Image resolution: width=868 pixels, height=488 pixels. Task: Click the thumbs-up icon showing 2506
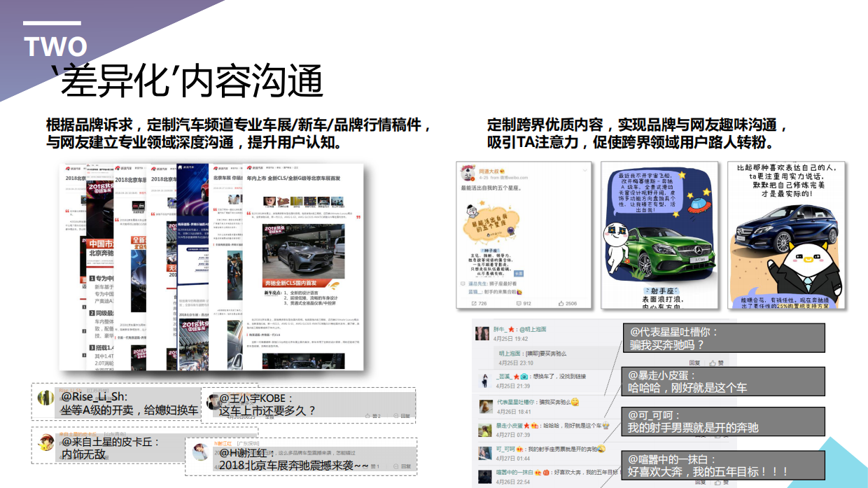(x=561, y=302)
